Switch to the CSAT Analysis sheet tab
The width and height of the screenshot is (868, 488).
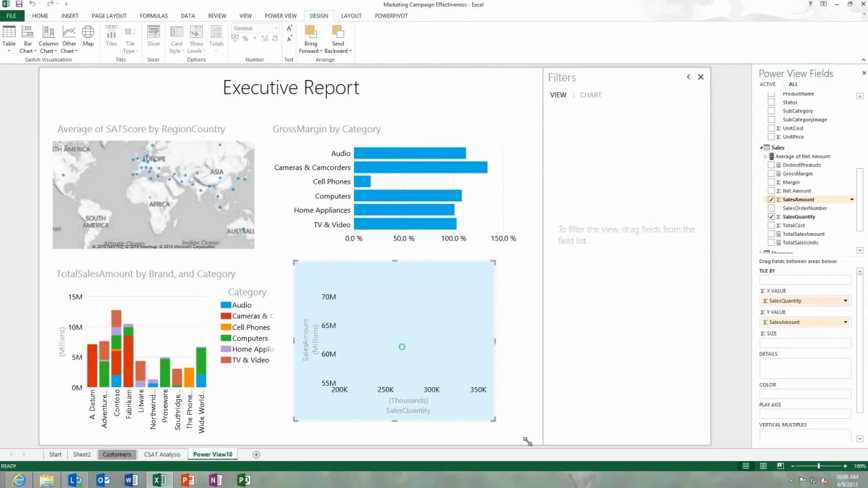click(x=162, y=454)
